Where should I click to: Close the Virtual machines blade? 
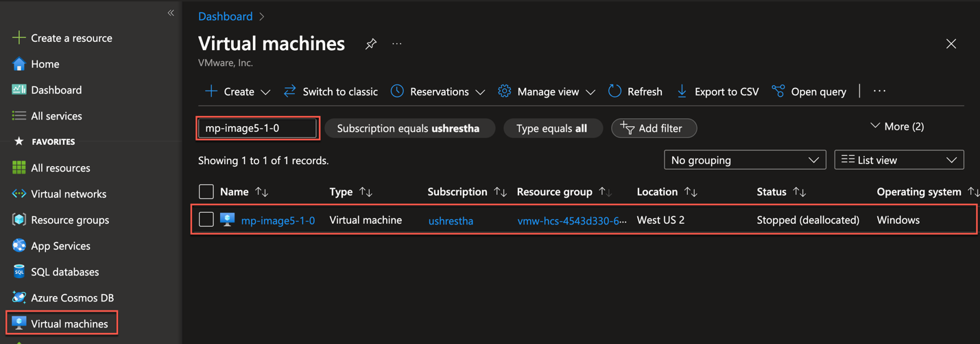click(951, 44)
